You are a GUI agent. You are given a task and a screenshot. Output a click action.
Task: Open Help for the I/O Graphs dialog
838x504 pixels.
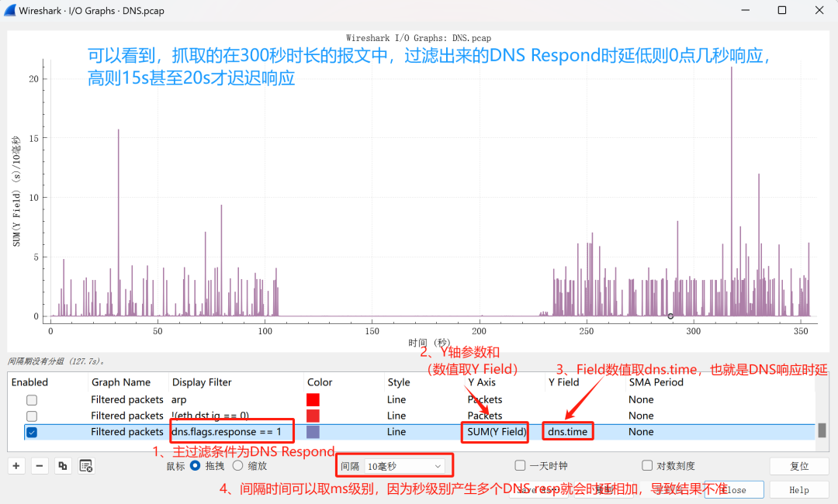(x=799, y=489)
